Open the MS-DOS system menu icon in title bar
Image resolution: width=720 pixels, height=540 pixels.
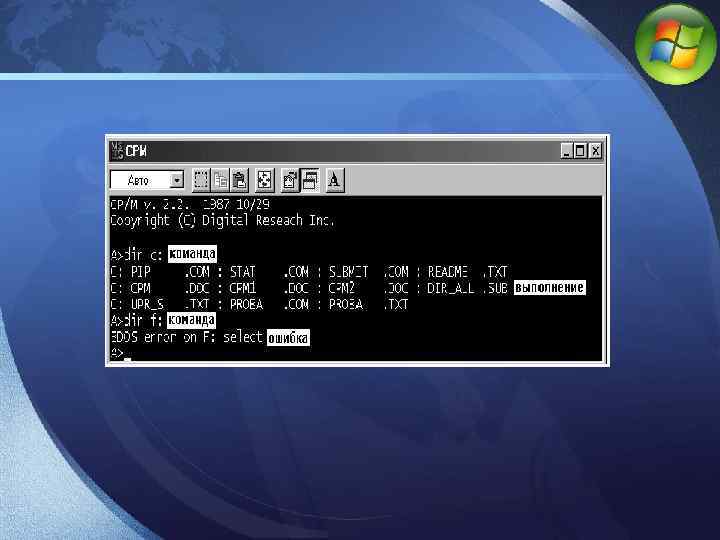[117, 151]
